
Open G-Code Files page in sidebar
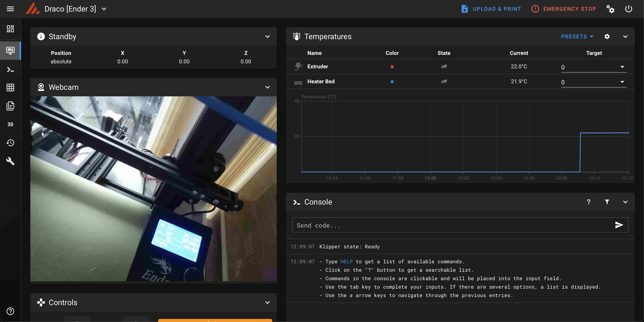click(x=10, y=106)
